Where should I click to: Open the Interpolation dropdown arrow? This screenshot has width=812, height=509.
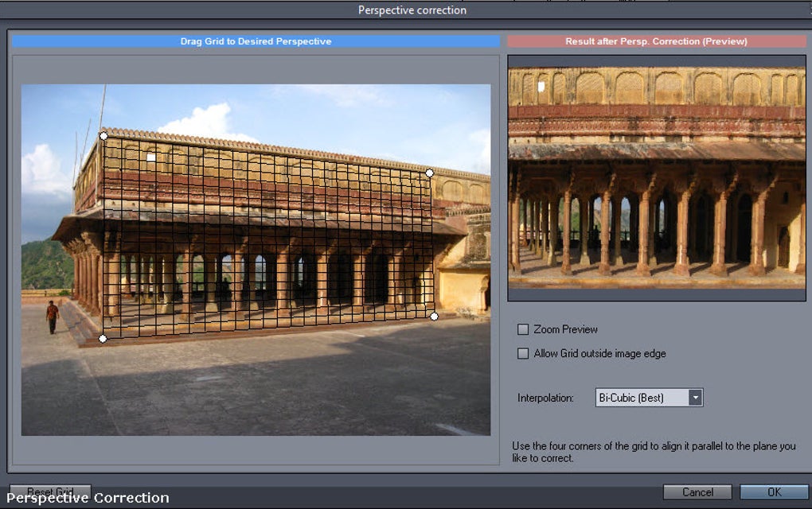click(696, 398)
